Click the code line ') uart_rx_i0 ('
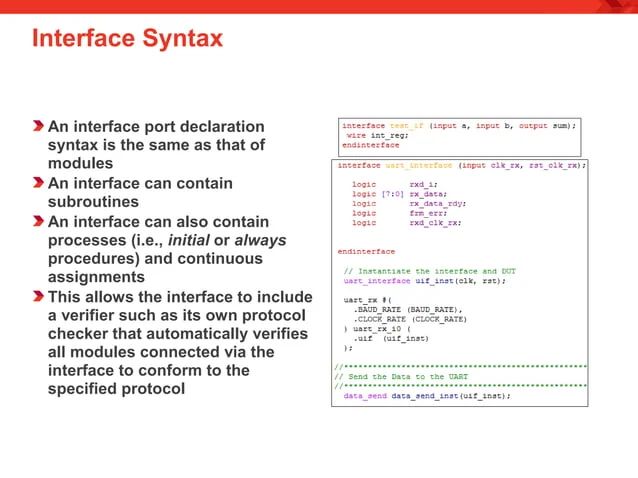This screenshot has height=478, width=638. coord(377,329)
